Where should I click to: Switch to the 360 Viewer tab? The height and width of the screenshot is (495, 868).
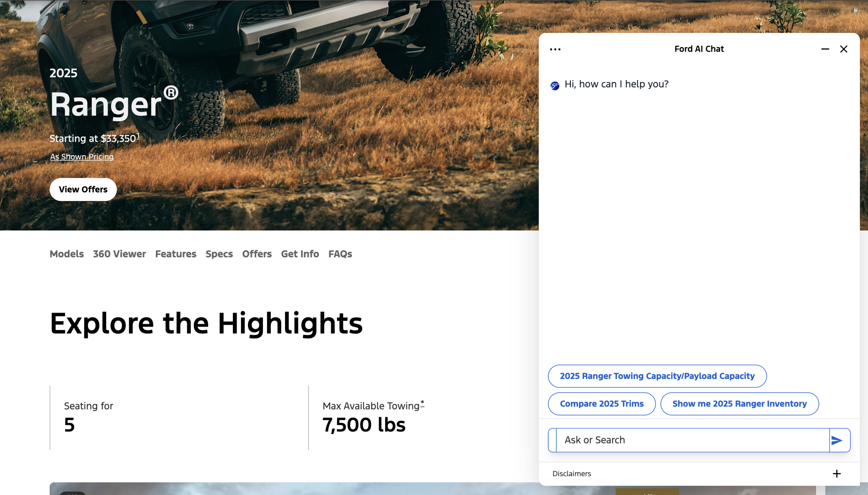pyautogui.click(x=119, y=254)
